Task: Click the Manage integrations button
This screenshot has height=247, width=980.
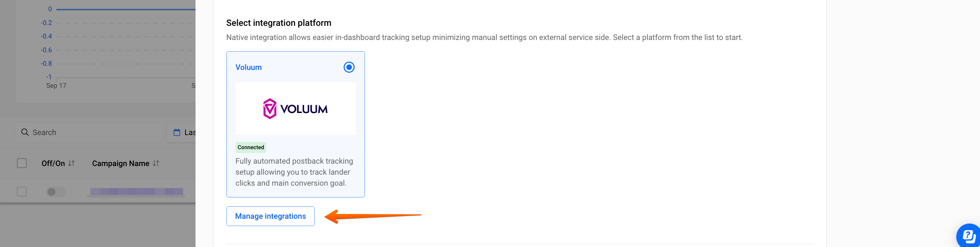Action: 270,216
